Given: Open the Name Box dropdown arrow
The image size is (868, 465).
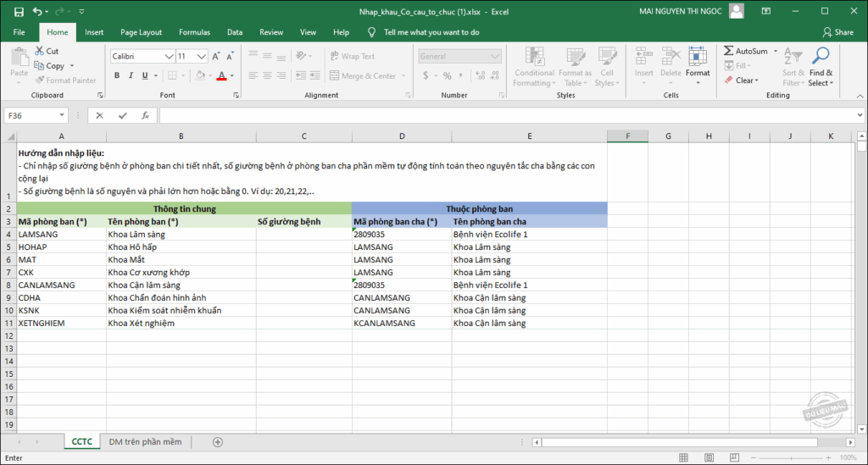Looking at the screenshot, I should click(x=62, y=115).
